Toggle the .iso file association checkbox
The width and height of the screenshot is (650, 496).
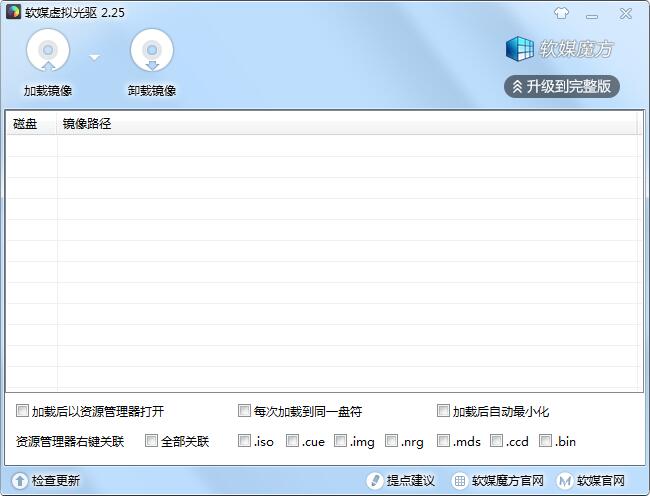tap(244, 440)
